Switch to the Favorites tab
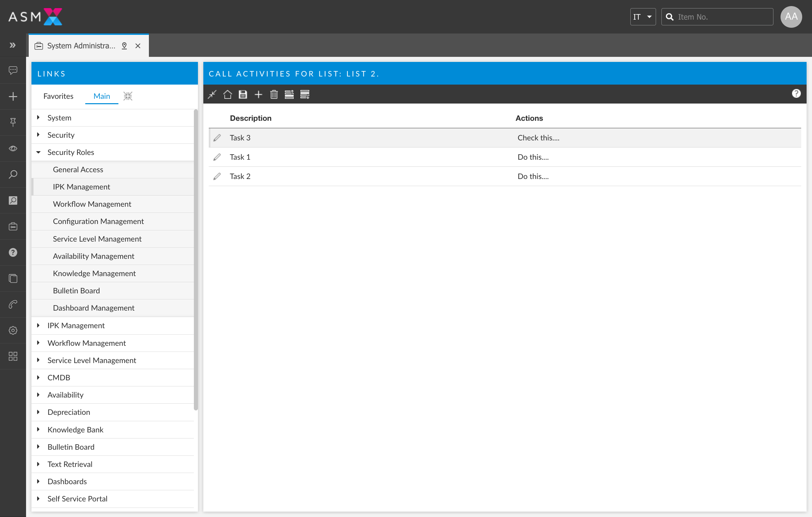The image size is (812, 517). click(x=59, y=96)
